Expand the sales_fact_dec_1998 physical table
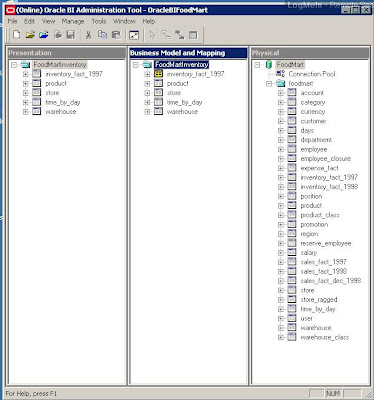The width and height of the screenshot is (374, 400). point(281,281)
